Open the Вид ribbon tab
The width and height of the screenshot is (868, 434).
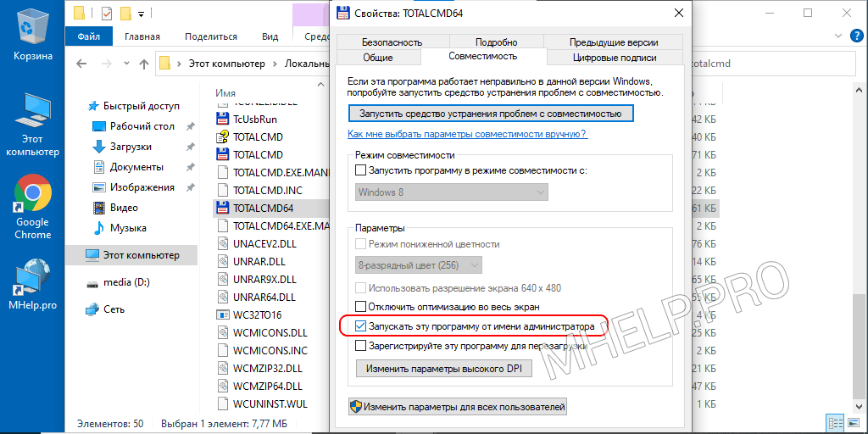coord(270,36)
